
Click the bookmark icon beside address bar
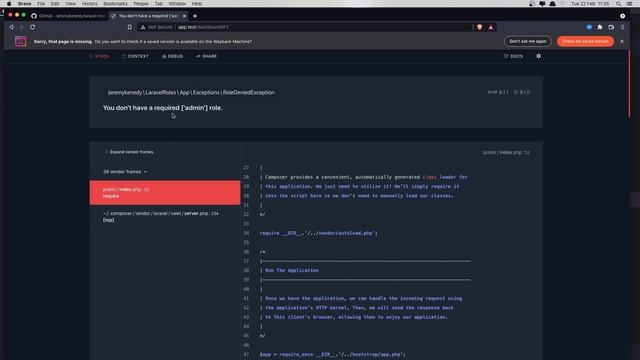130,27
